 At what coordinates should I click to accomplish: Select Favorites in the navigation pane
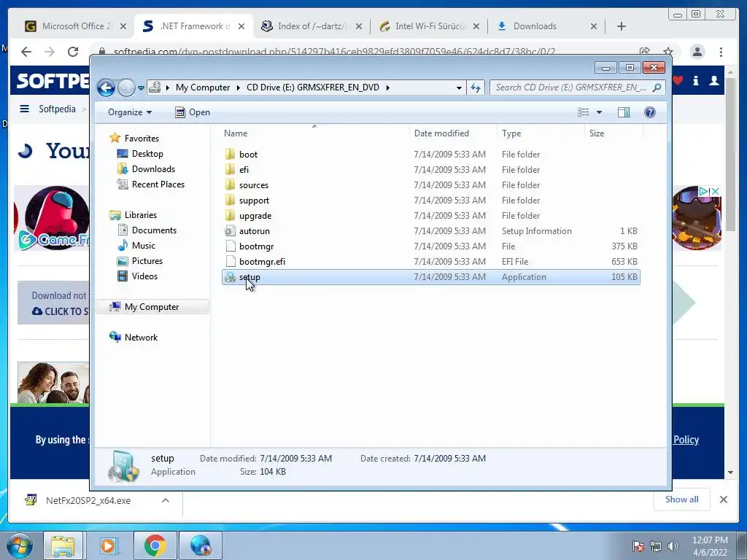tap(142, 138)
